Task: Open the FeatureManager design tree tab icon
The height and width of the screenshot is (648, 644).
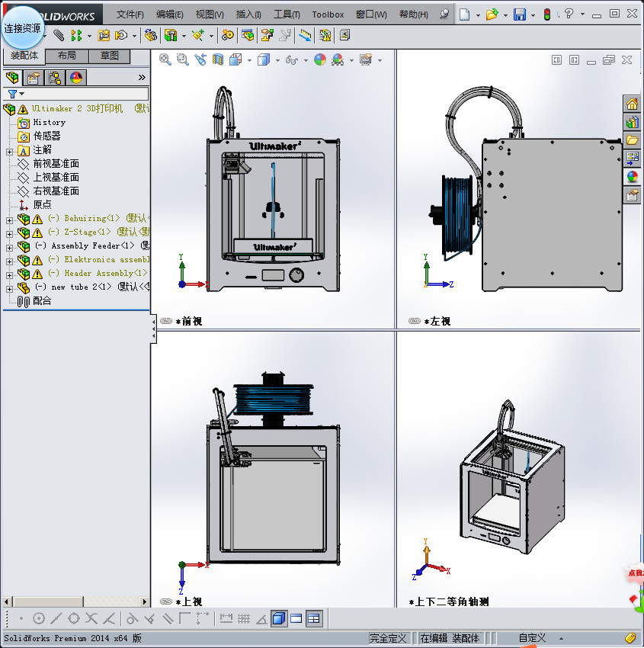Action: [x=12, y=78]
